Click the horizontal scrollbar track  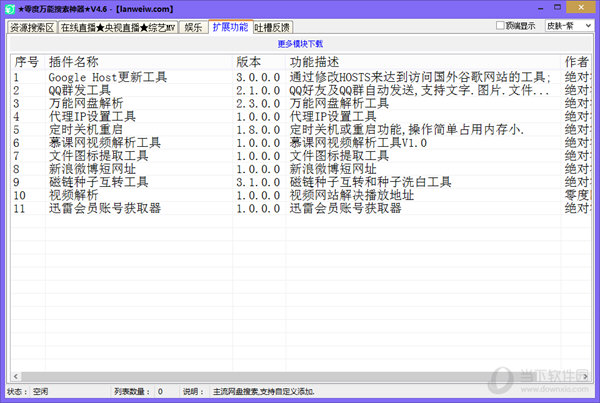[x=301, y=377]
